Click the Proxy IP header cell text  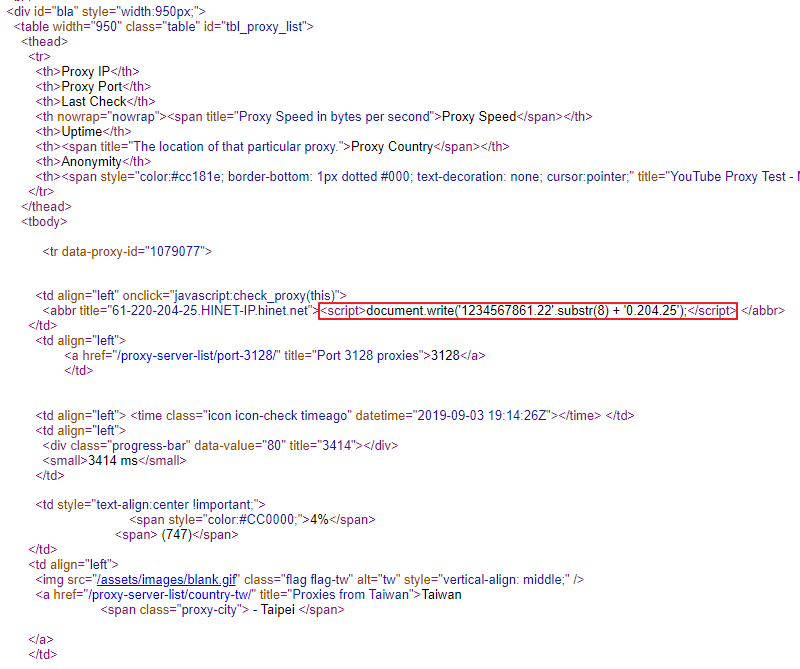coord(86,71)
